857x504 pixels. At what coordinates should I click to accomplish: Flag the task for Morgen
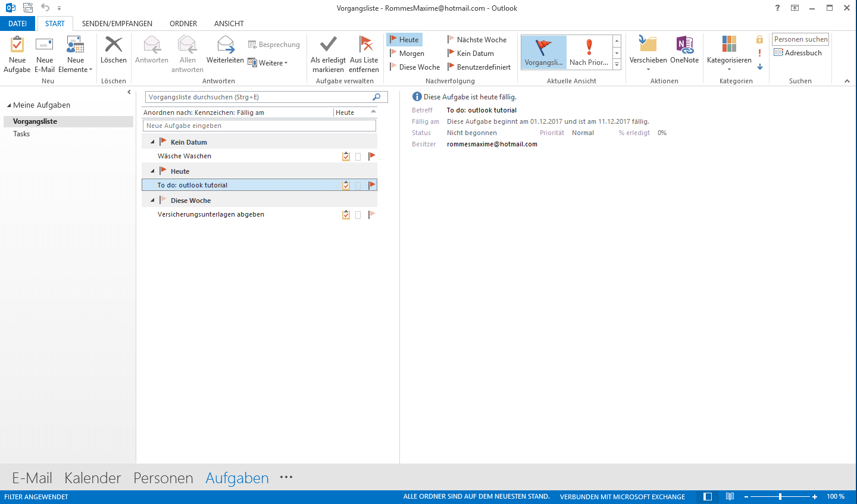coord(406,53)
